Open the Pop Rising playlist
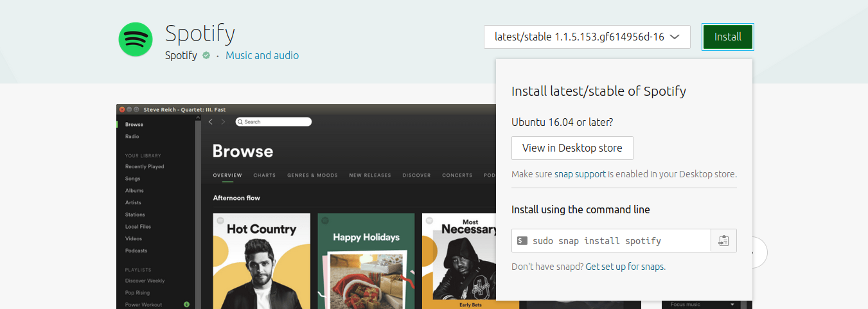Screen dimensions: 868x309 tap(137, 292)
